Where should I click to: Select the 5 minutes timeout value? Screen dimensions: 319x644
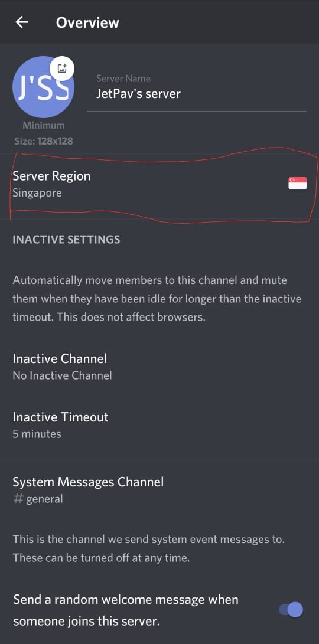(x=37, y=434)
